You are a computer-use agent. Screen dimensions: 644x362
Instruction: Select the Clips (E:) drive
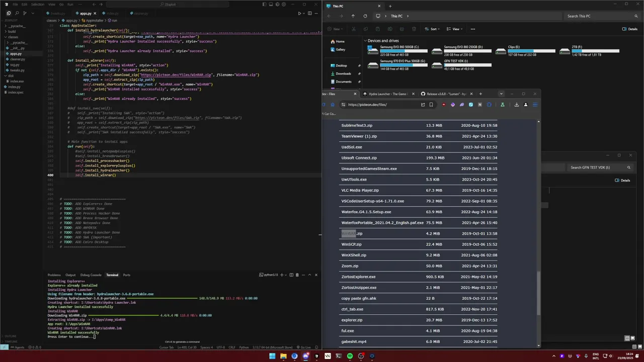click(x=525, y=51)
